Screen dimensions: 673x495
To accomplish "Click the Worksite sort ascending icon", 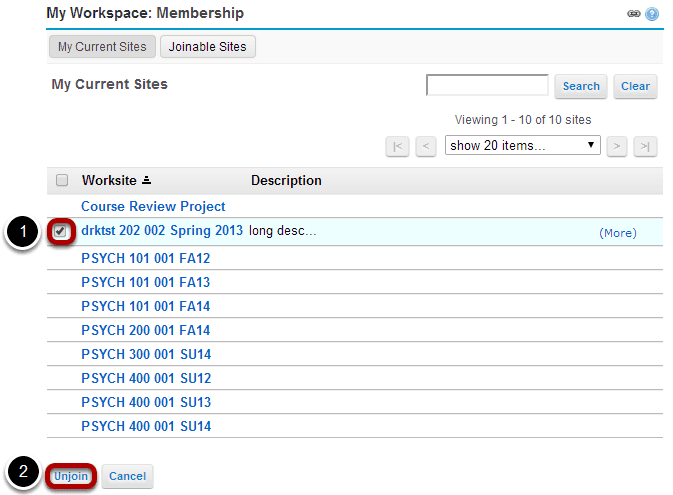I will 146,180.
